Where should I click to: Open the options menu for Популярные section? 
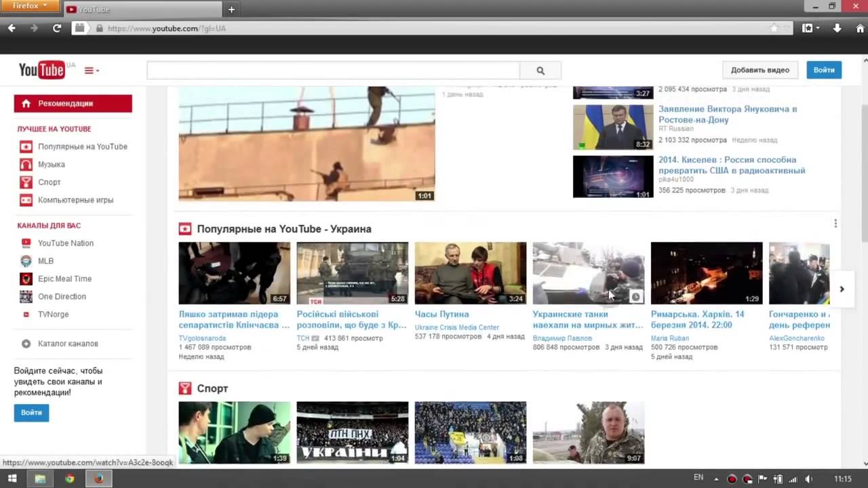(835, 224)
